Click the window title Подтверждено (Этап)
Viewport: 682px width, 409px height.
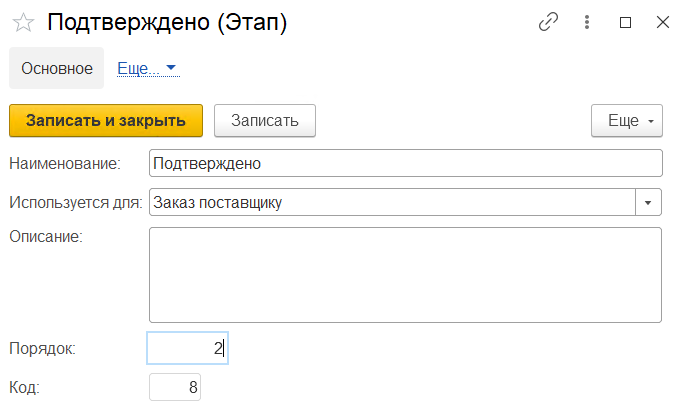coord(168,23)
